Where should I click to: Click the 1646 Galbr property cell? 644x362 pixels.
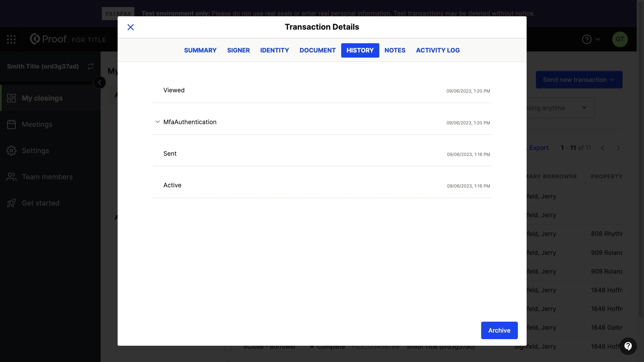click(x=607, y=328)
